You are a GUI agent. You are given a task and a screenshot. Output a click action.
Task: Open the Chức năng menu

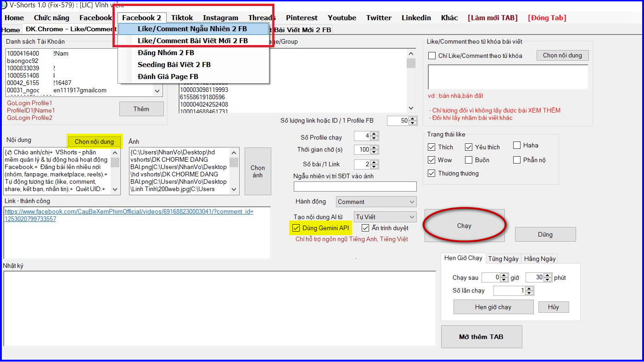click(51, 18)
